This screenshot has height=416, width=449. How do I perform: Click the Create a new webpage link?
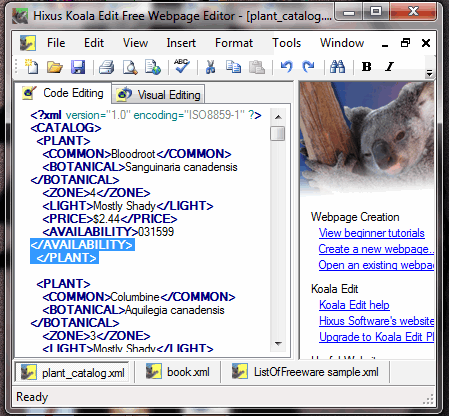click(x=376, y=249)
